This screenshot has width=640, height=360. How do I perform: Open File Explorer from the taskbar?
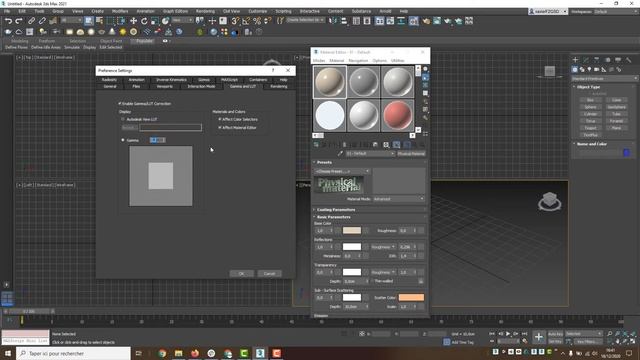click(179, 353)
